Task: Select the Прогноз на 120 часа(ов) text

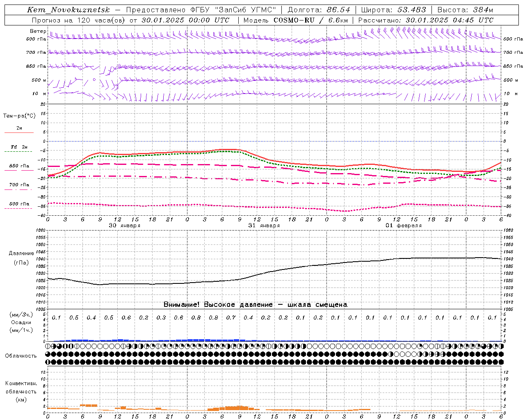Action: click(79, 20)
